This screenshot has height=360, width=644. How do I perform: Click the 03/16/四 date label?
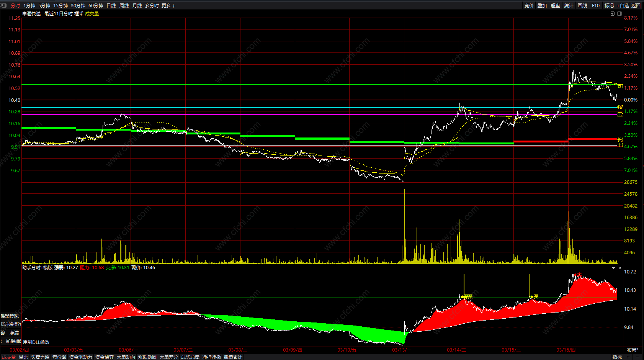click(566, 350)
